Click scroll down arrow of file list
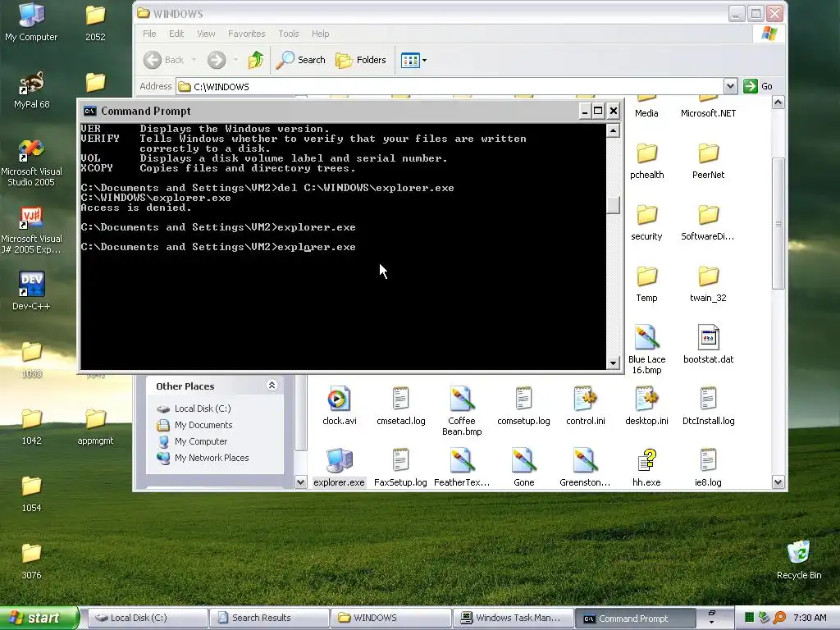840x630 pixels. pos(778,482)
